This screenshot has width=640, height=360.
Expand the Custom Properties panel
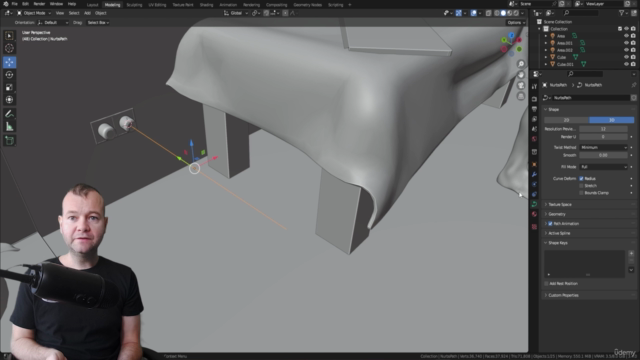click(563, 295)
